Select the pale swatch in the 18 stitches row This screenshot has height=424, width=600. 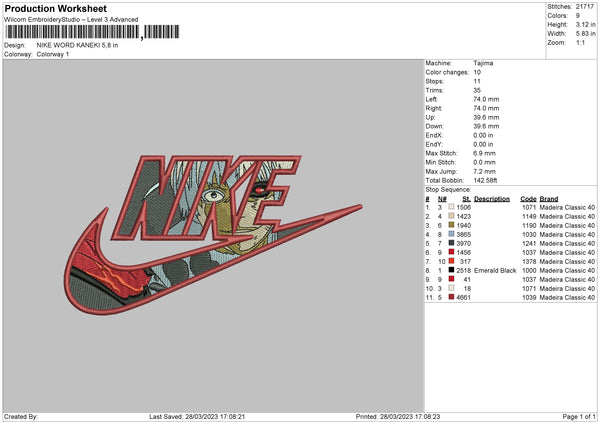(x=452, y=288)
